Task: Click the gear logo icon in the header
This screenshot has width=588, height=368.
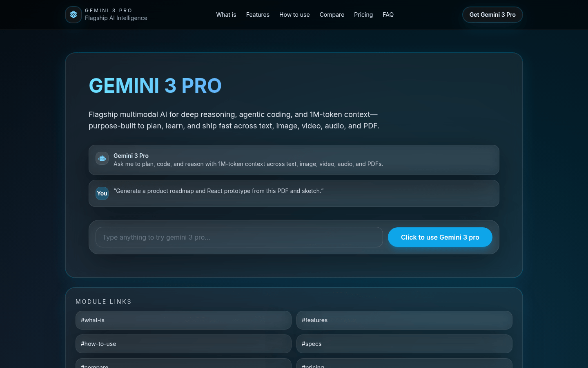Action: coord(73,14)
